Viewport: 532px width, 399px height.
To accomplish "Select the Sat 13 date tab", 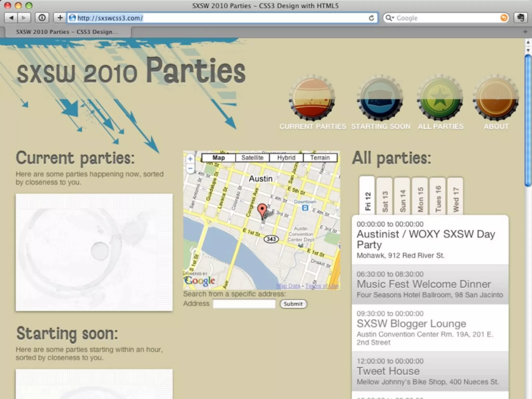I will pyautogui.click(x=384, y=196).
